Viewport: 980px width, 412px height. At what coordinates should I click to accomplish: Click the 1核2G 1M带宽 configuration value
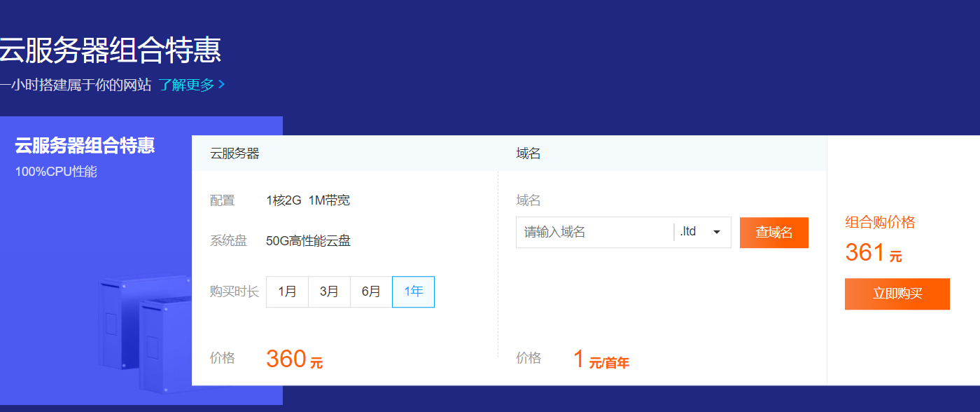(x=308, y=200)
